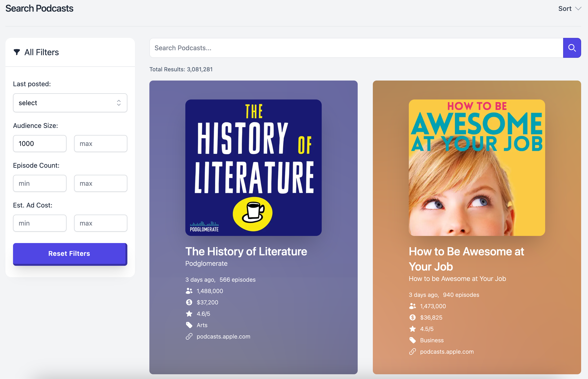The height and width of the screenshot is (379, 588).
Task: Open The History of Literature cover art
Action: [x=253, y=168]
